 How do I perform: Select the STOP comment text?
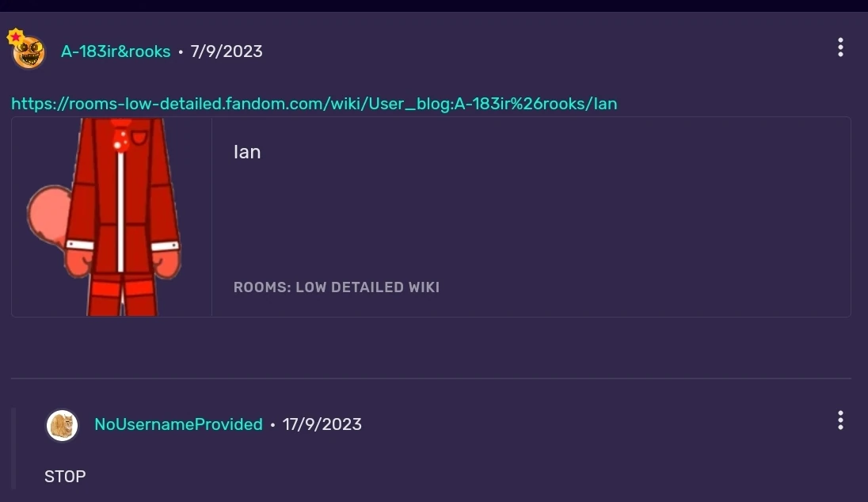click(x=65, y=476)
